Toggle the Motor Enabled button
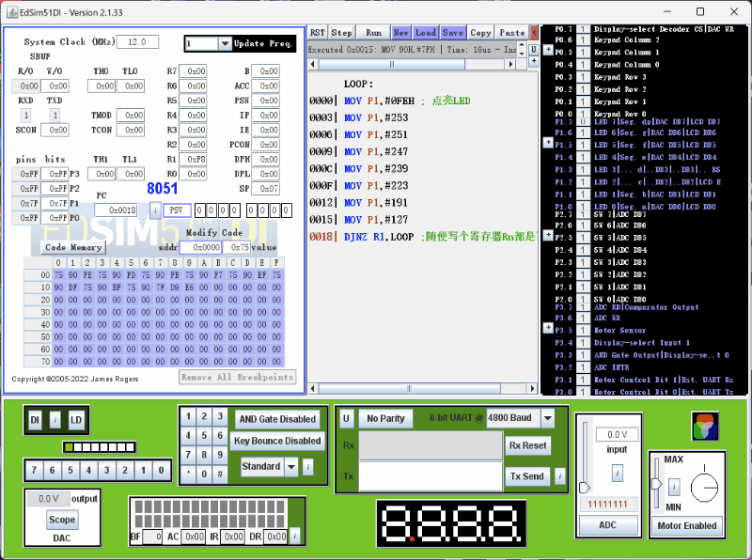Image resolution: width=752 pixels, height=560 pixels. click(686, 526)
